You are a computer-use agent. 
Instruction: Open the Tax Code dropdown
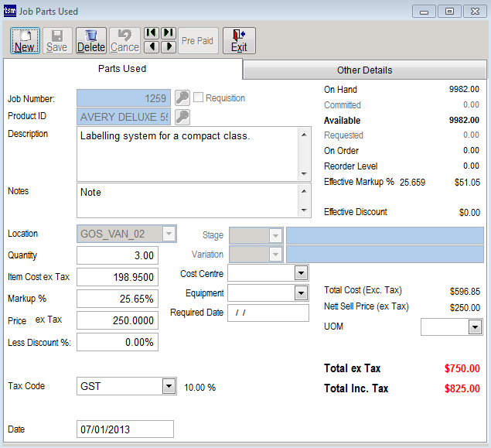tap(169, 386)
